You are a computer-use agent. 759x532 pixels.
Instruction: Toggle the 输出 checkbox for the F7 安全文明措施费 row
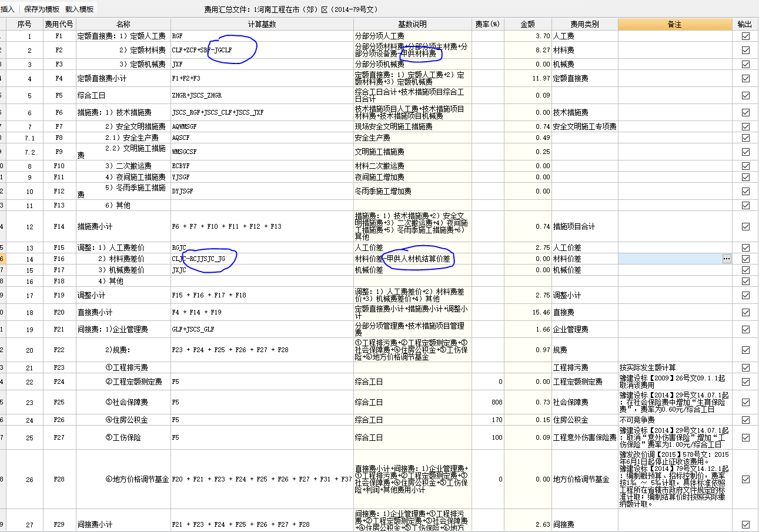click(745, 126)
